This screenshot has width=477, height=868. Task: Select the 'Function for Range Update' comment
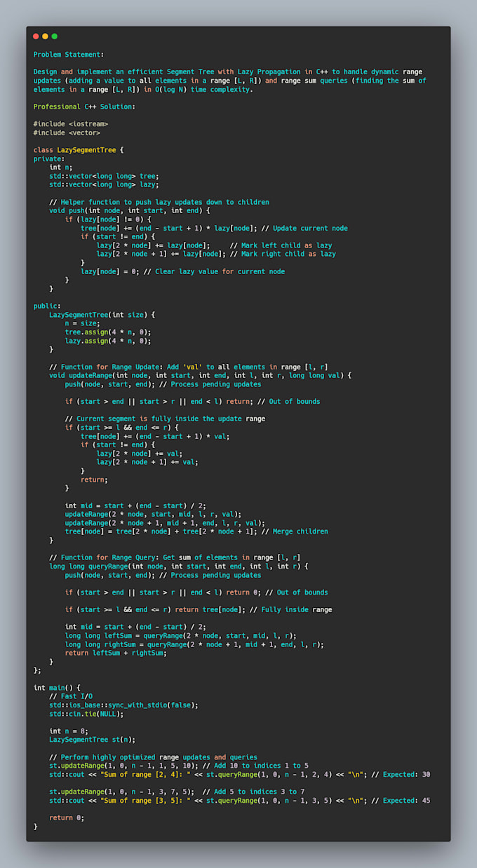pos(189,367)
